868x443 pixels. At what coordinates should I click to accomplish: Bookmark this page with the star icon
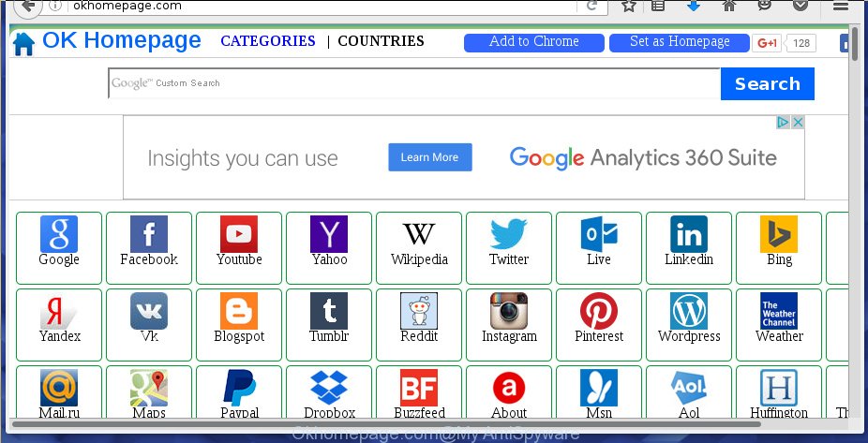(629, 6)
